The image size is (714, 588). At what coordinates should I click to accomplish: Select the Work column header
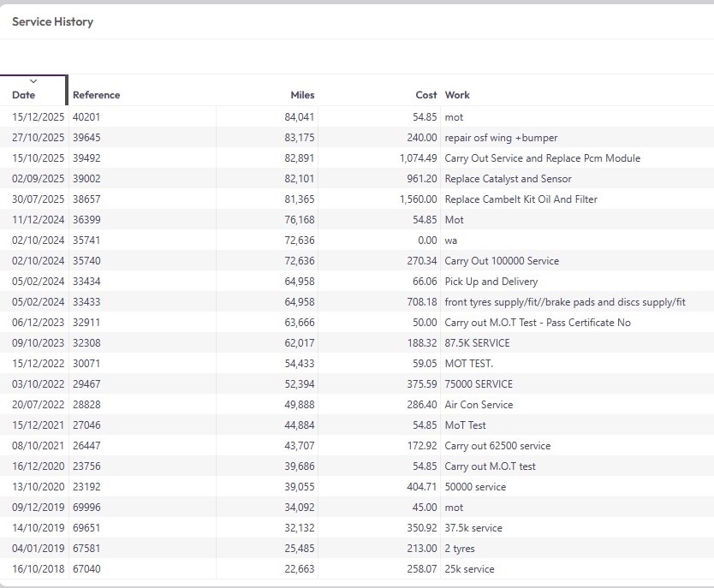click(x=457, y=95)
